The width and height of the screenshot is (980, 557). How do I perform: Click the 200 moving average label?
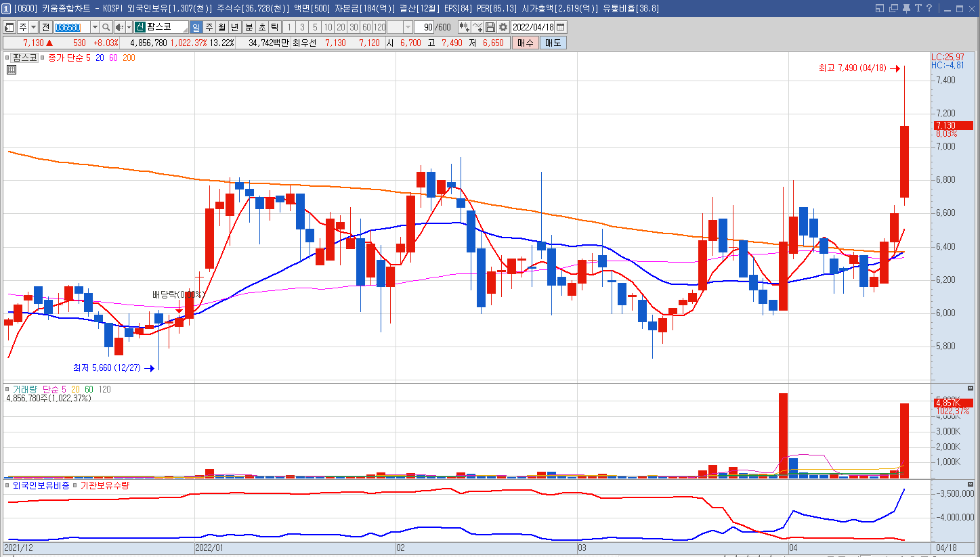129,58
